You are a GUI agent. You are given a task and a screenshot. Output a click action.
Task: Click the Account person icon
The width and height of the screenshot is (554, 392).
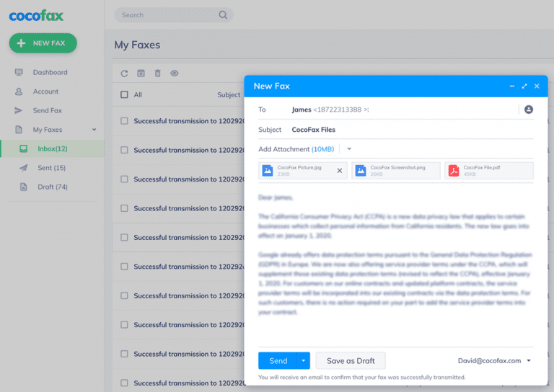pyautogui.click(x=19, y=92)
